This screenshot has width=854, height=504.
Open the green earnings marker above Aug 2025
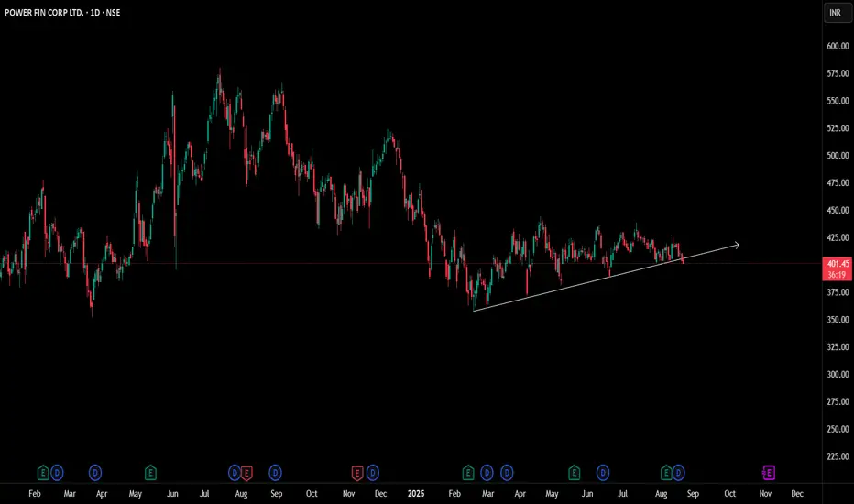[x=665, y=473]
